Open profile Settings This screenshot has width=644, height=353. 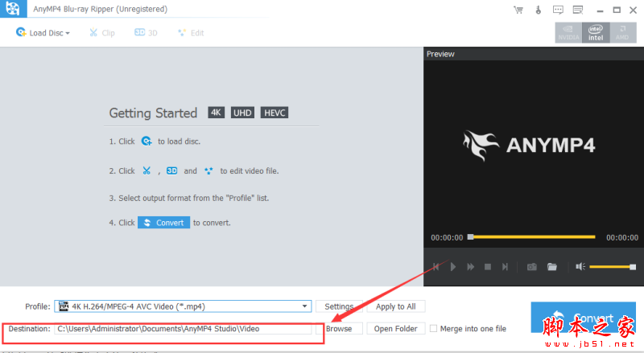click(x=339, y=306)
